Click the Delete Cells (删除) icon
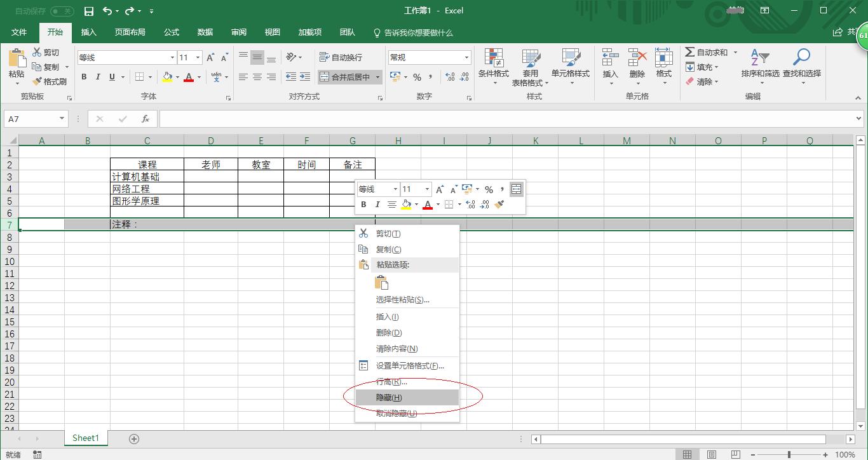868x460 pixels. 637,64
